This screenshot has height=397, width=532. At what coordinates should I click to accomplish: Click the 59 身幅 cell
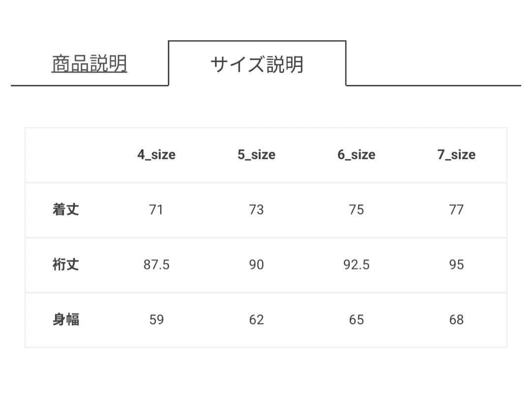click(156, 320)
